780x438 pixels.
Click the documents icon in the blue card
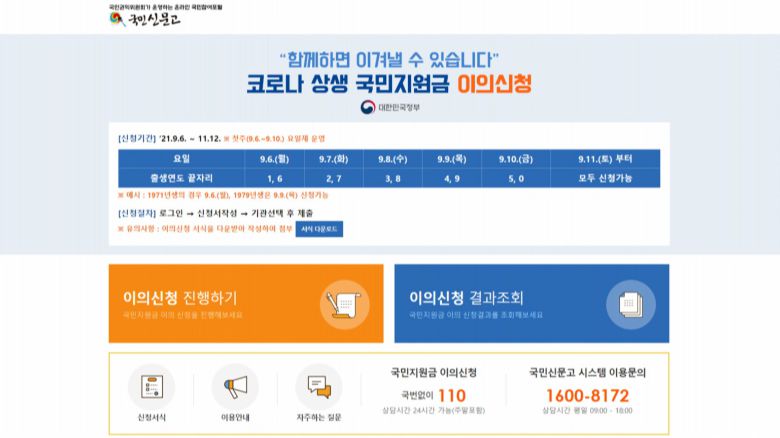628,302
